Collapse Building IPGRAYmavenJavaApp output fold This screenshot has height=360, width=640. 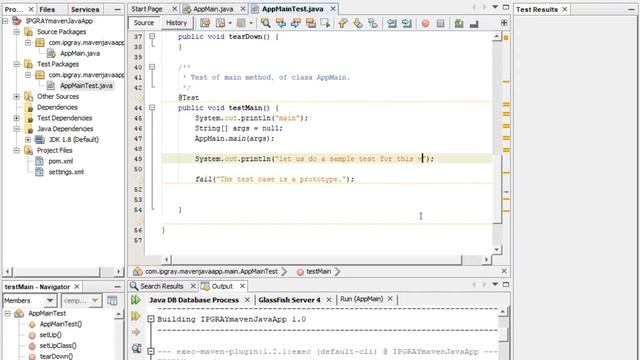[x=151, y=319]
